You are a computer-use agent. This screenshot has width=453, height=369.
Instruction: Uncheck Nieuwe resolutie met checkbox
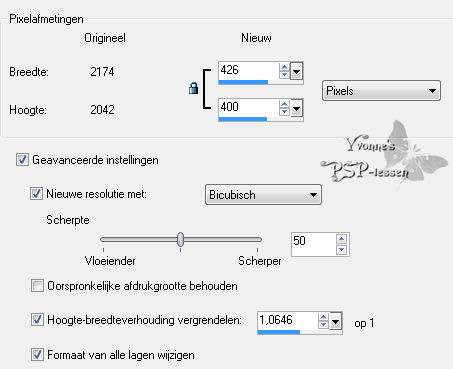[36, 194]
